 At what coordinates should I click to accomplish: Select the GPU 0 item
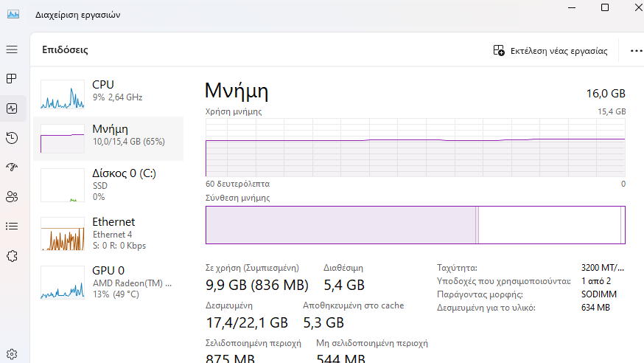[108, 282]
